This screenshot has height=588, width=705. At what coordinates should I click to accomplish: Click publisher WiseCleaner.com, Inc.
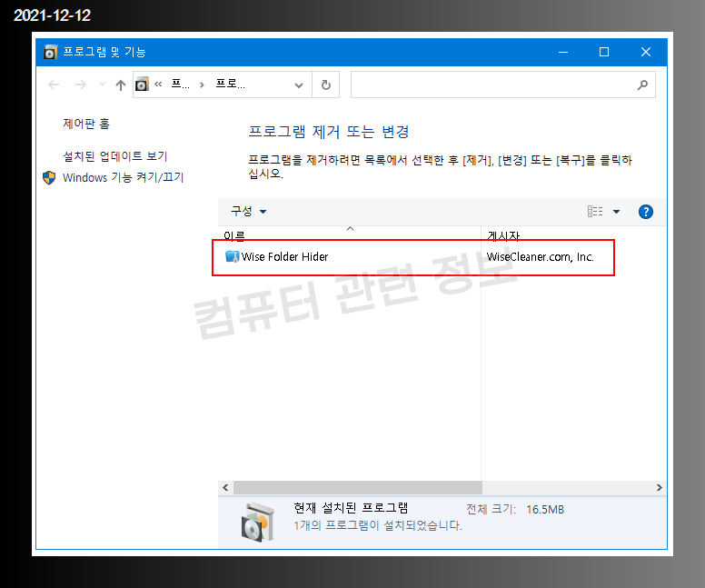click(x=541, y=257)
